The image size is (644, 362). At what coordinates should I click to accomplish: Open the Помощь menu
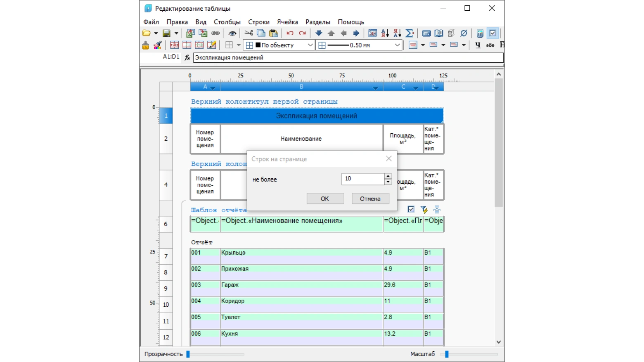click(x=351, y=22)
